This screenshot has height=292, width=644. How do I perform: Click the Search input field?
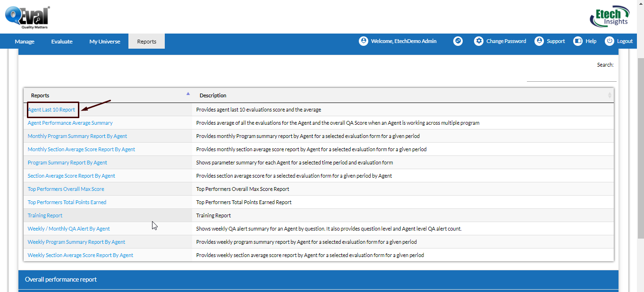point(571,76)
